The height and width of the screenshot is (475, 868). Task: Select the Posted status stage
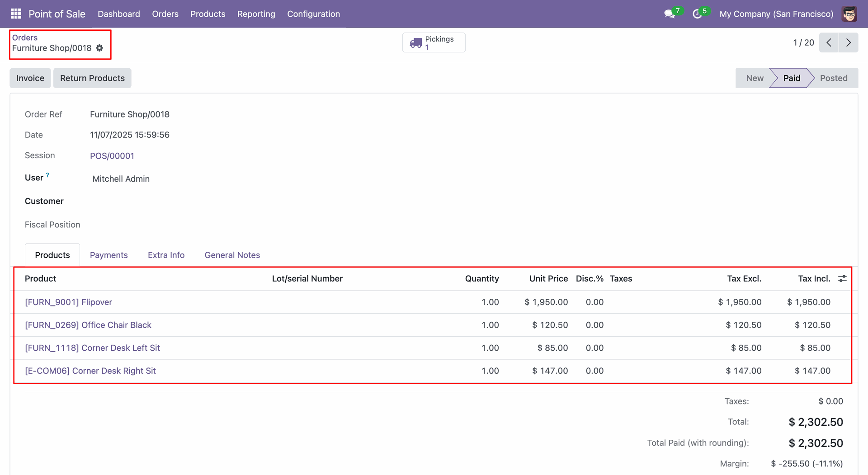pos(833,78)
